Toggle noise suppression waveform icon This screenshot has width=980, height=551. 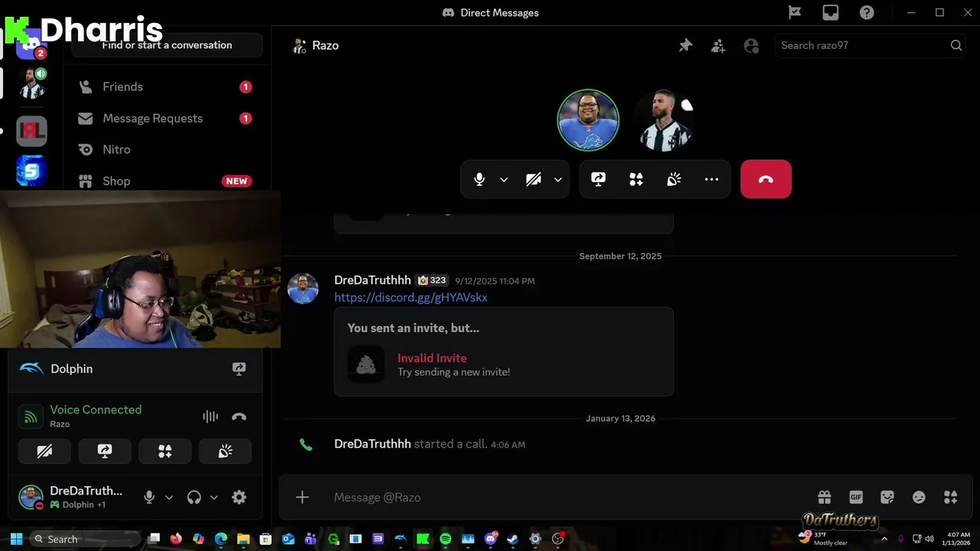tap(211, 416)
